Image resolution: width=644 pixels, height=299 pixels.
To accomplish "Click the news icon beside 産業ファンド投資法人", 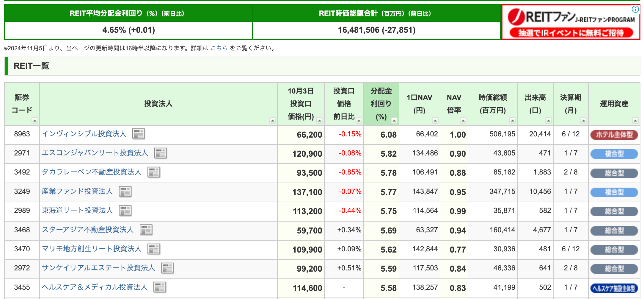I will [125, 191].
